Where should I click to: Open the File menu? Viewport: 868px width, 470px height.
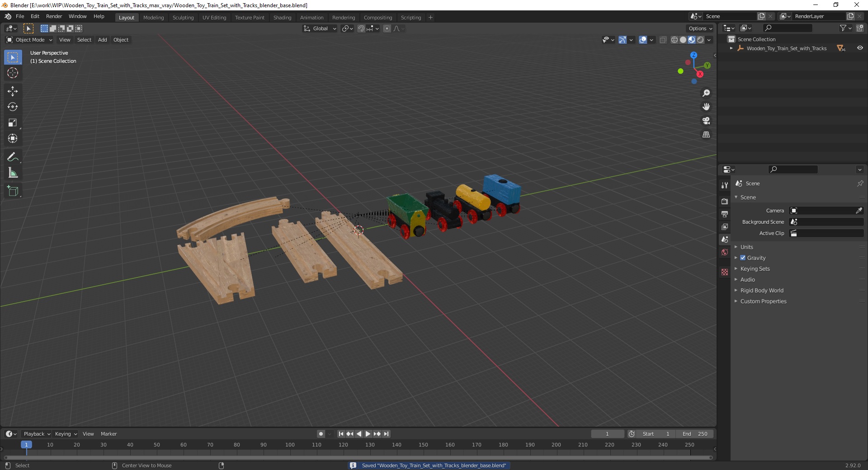[20, 16]
